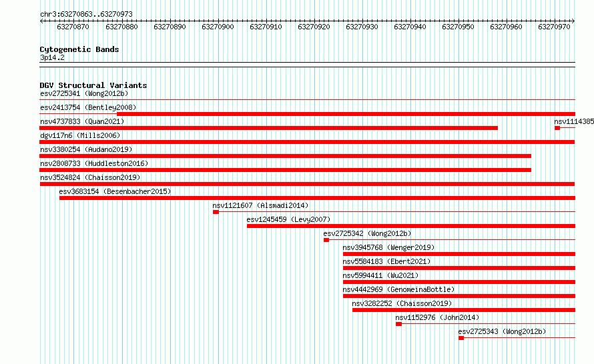This screenshot has height=364, width=594.
Task: Open variant esv2725341 (Wong2012b) label
Action: point(84,93)
